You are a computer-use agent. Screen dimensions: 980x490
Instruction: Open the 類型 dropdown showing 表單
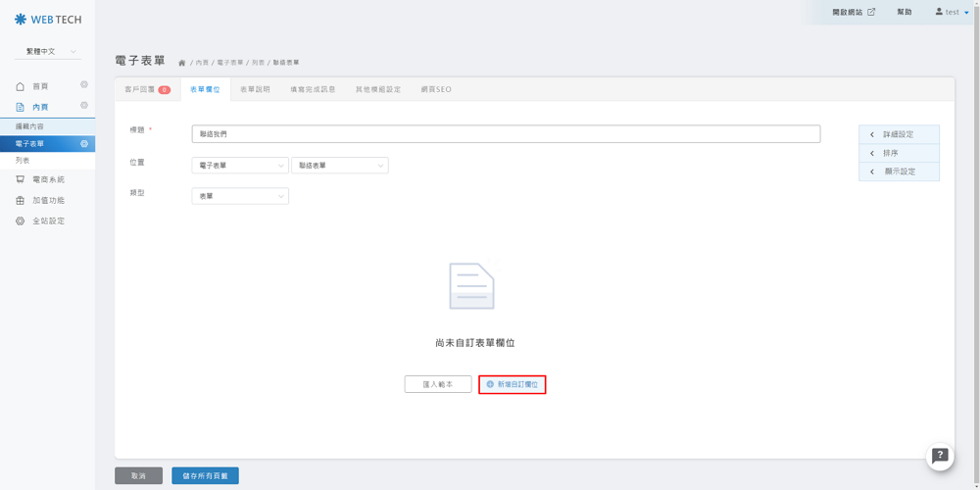point(240,196)
